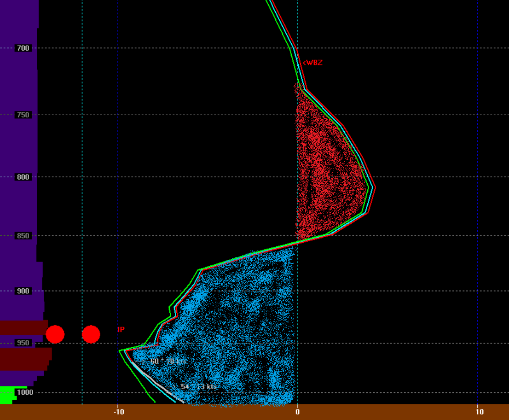The height and width of the screenshot is (420, 509).
Task: Click the -10 temperature axis label
Action: tap(118, 411)
